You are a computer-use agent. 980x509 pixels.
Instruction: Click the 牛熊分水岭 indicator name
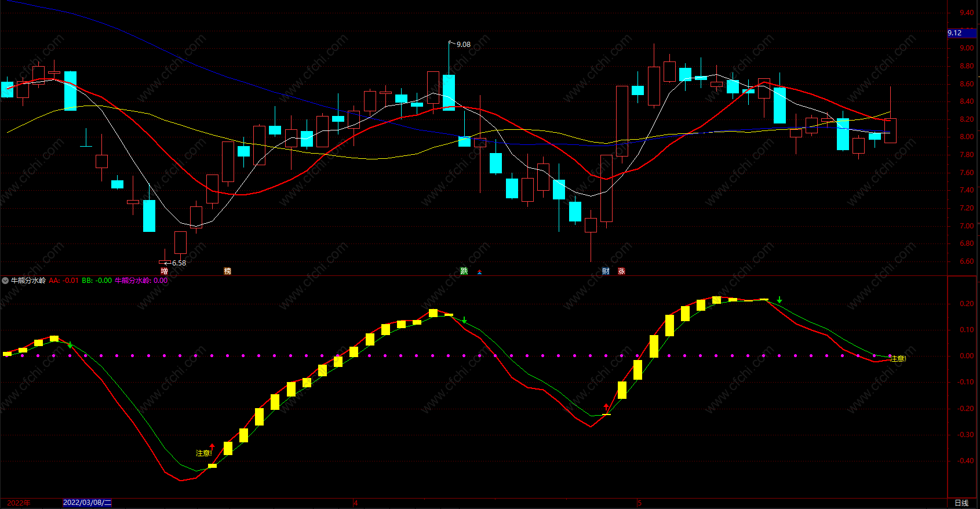click(28, 281)
